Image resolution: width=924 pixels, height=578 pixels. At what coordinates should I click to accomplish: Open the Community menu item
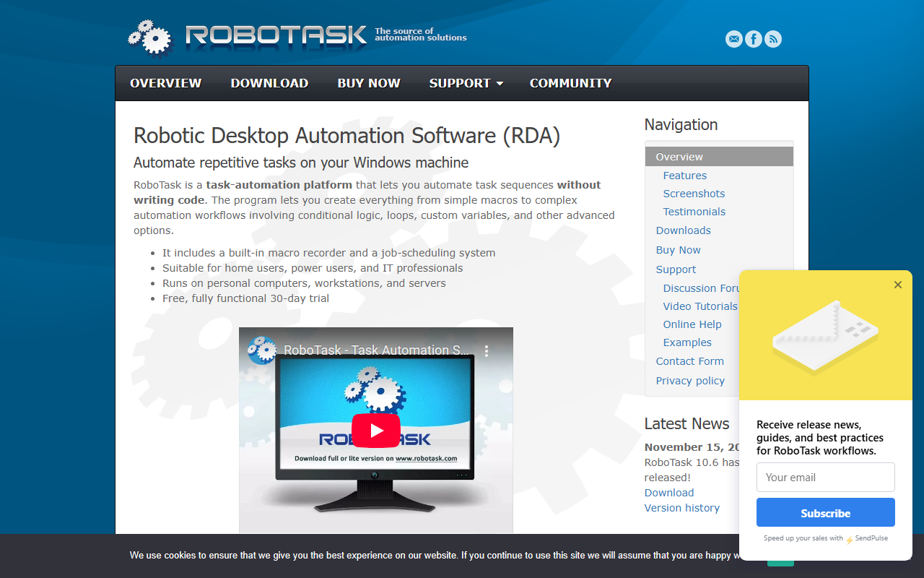pyautogui.click(x=570, y=83)
